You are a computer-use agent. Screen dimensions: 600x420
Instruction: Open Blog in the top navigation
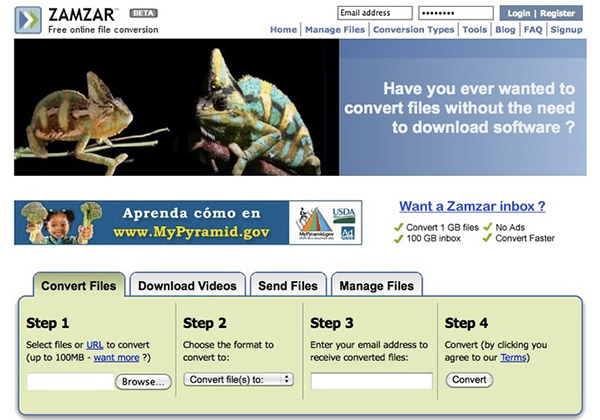pos(505,30)
